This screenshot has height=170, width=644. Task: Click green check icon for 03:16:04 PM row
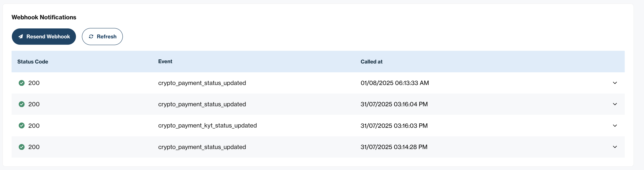[21, 104]
